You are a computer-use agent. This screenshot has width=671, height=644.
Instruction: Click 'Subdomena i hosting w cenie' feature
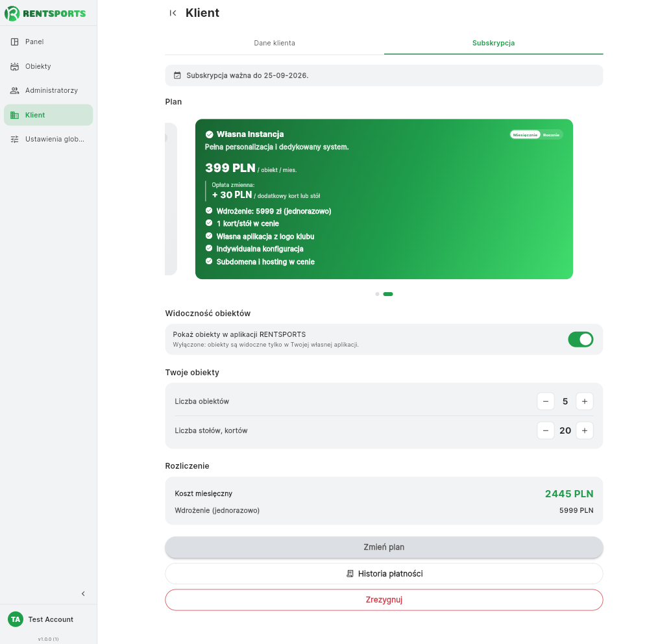click(x=265, y=262)
